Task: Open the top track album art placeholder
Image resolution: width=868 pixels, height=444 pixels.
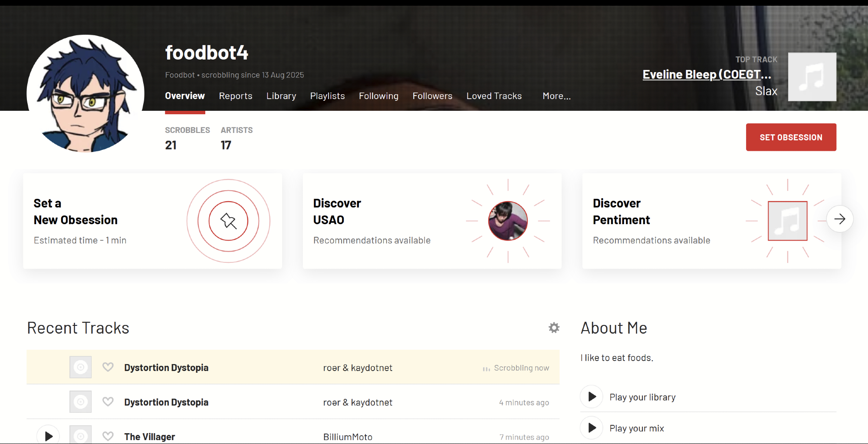Action: 812,77
